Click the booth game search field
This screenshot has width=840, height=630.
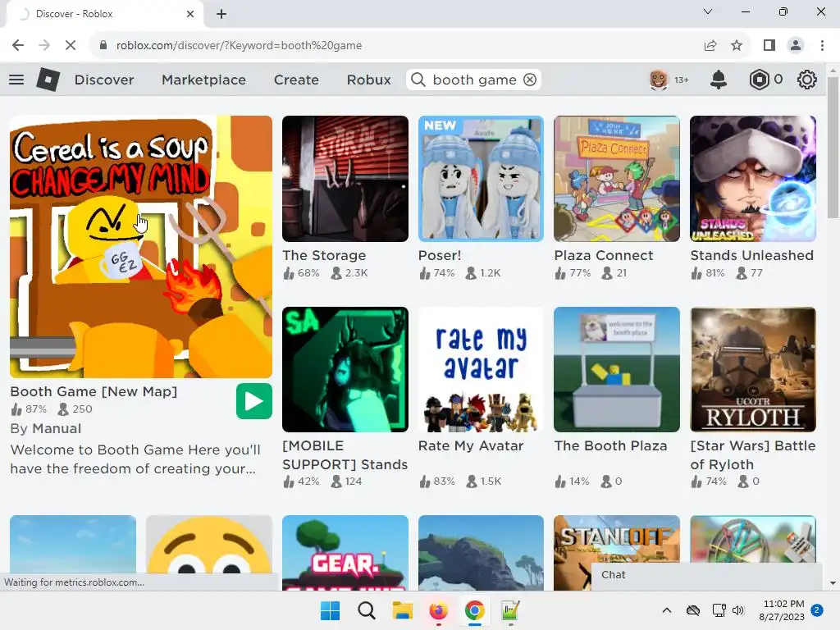[474, 80]
